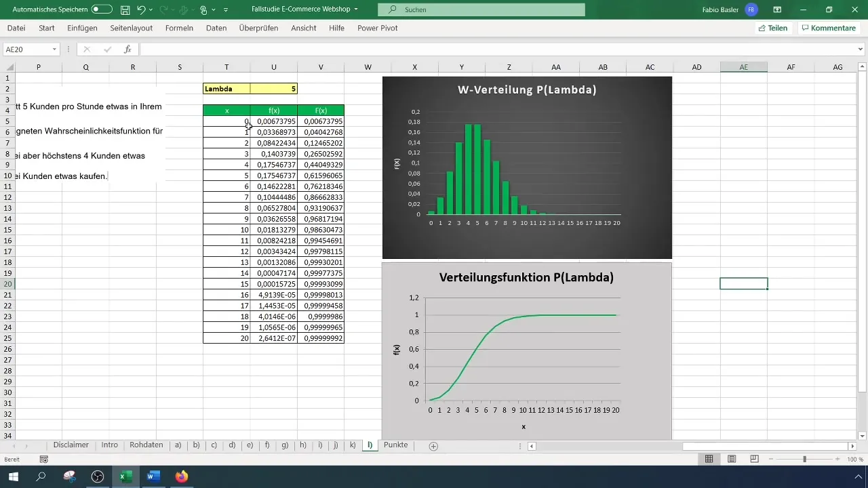Click the Verteilungsfunktion P(Lambda) chart title
Viewport: 868px width, 488px height.
tap(526, 277)
